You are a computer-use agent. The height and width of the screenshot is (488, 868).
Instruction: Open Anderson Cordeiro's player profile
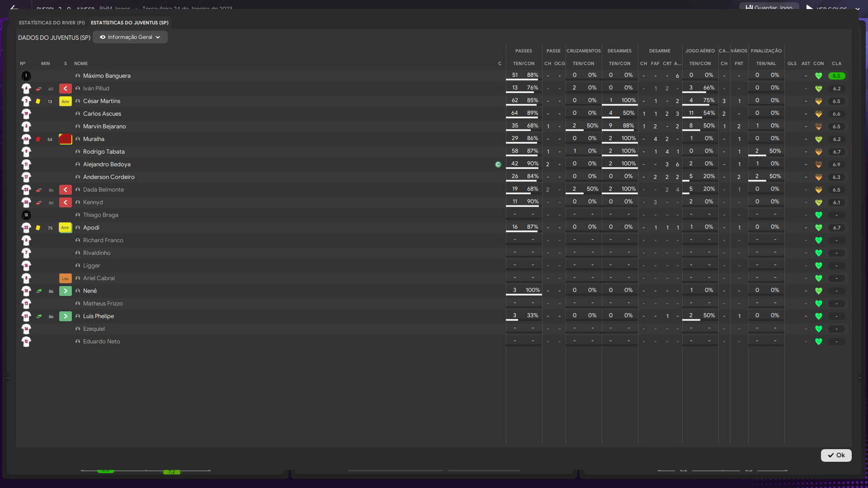pos(109,177)
